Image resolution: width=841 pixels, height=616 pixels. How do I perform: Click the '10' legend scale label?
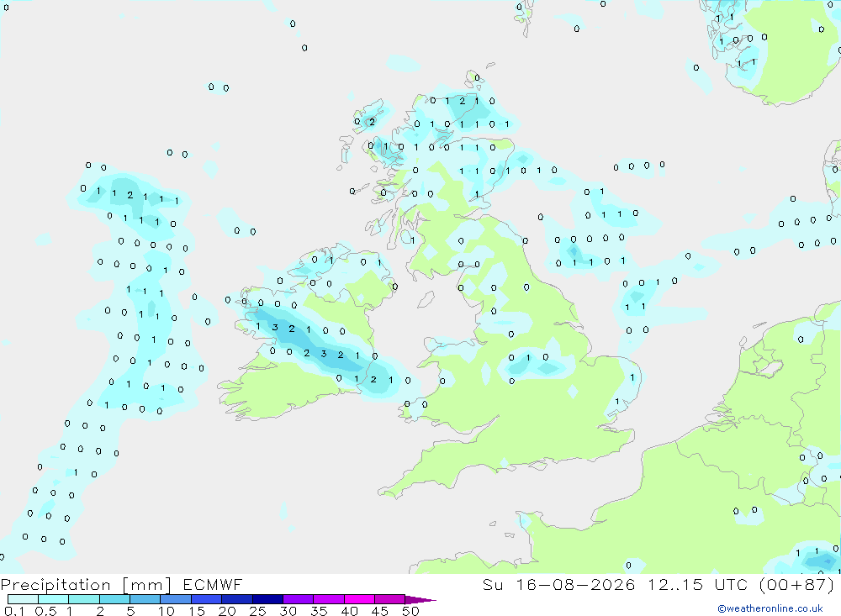[x=167, y=611]
